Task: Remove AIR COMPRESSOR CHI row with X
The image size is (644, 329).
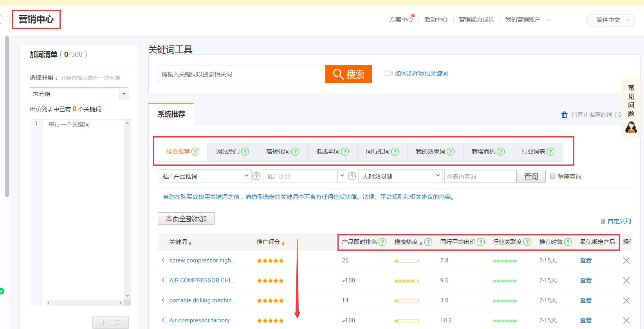Action: click(626, 280)
